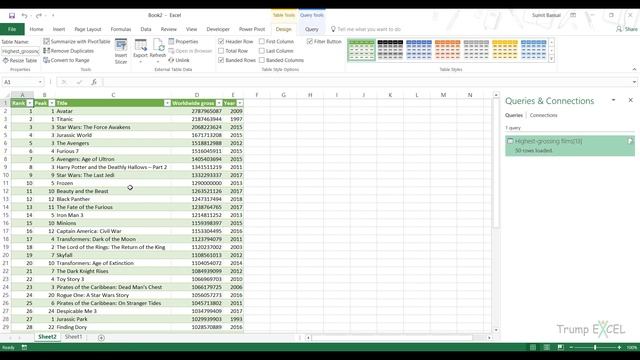Open the Home ribbon tab
Image resolution: width=640 pixels, height=360 pixels.
click(36, 29)
